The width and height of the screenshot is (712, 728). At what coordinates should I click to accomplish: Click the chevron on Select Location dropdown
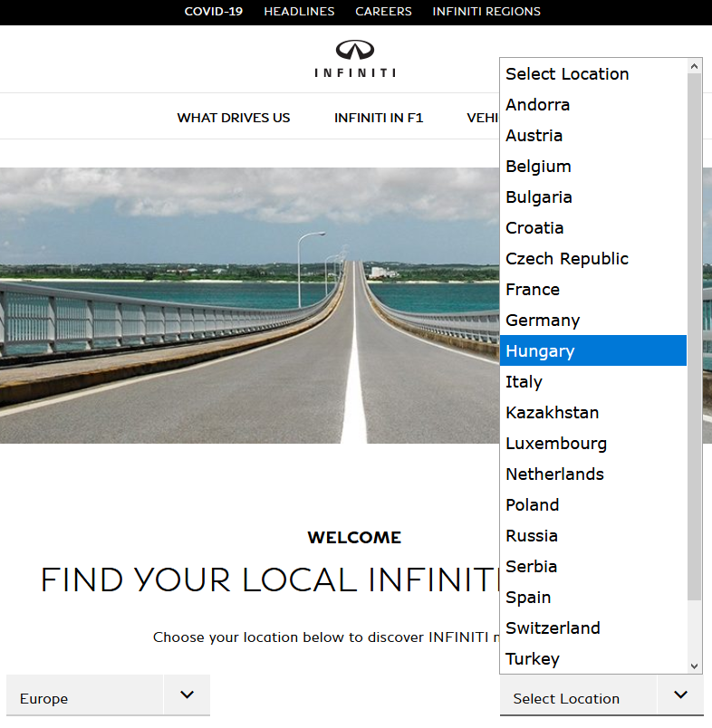(x=680, y=694)
